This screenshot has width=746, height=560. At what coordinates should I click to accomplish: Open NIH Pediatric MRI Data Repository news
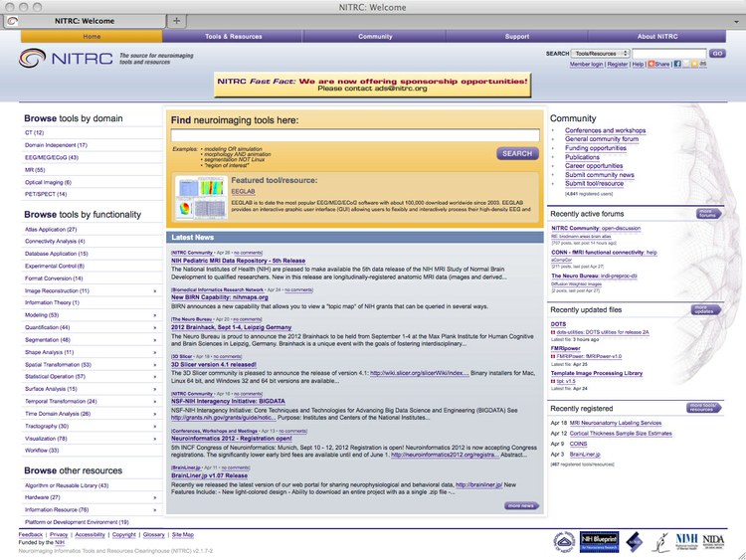(238, 261)
